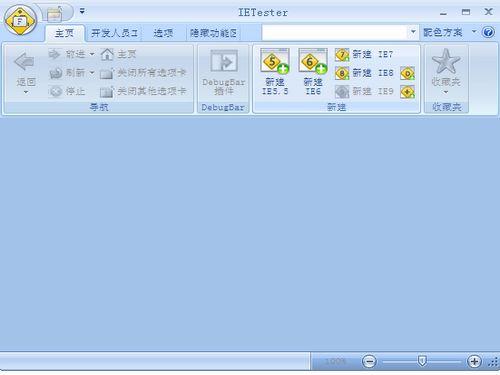Click the 前进 forward button
500x375 pixels.
click(67, 54)
